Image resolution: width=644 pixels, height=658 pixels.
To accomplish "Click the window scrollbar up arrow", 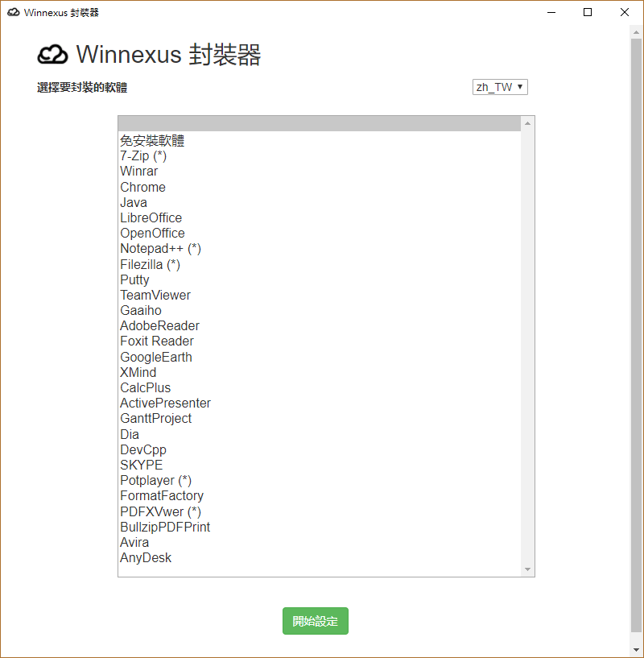I will pos(636,32).
